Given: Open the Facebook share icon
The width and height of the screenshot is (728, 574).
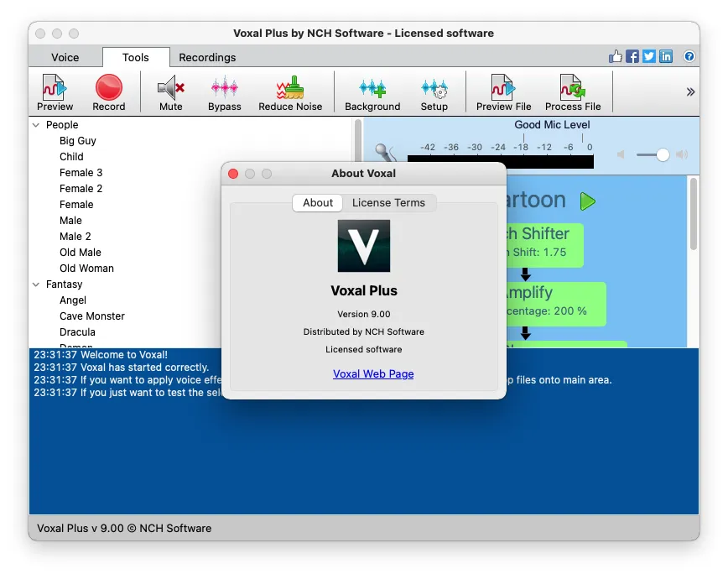Looking at the screenshot, I should (632, 56).
